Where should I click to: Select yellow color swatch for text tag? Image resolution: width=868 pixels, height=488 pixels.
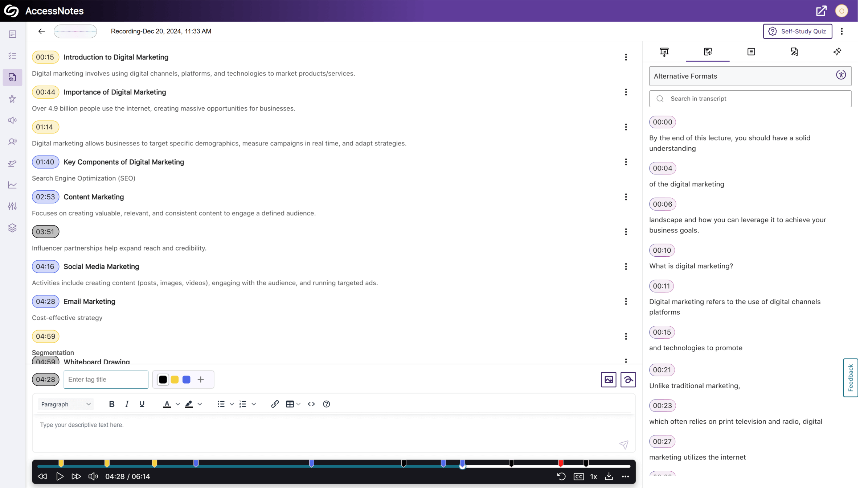[x=175, y=380]
